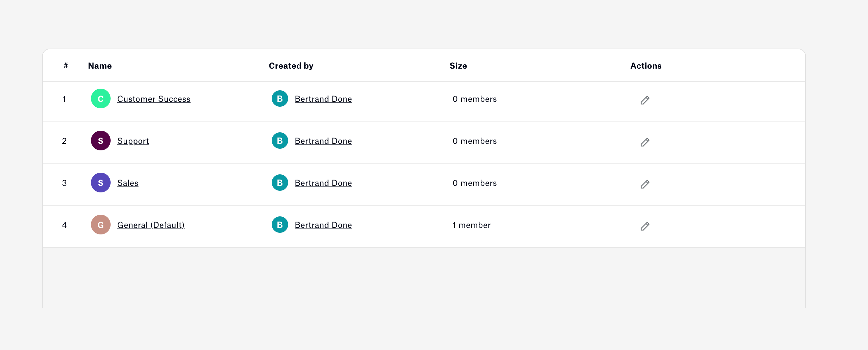Viewport: 868px width, 350px height.
Task: Edit the Support team with the pencil icon
Action: pyautogui.click(x=645, y=142)
